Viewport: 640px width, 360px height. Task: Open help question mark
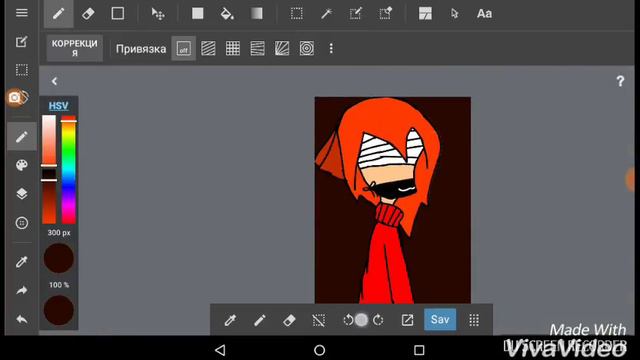(x=620, y=81)
